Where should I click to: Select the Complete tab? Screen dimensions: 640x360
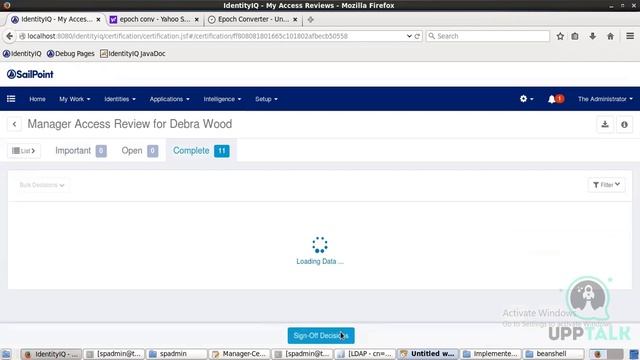pyautogui.click(x=201, y=151)
